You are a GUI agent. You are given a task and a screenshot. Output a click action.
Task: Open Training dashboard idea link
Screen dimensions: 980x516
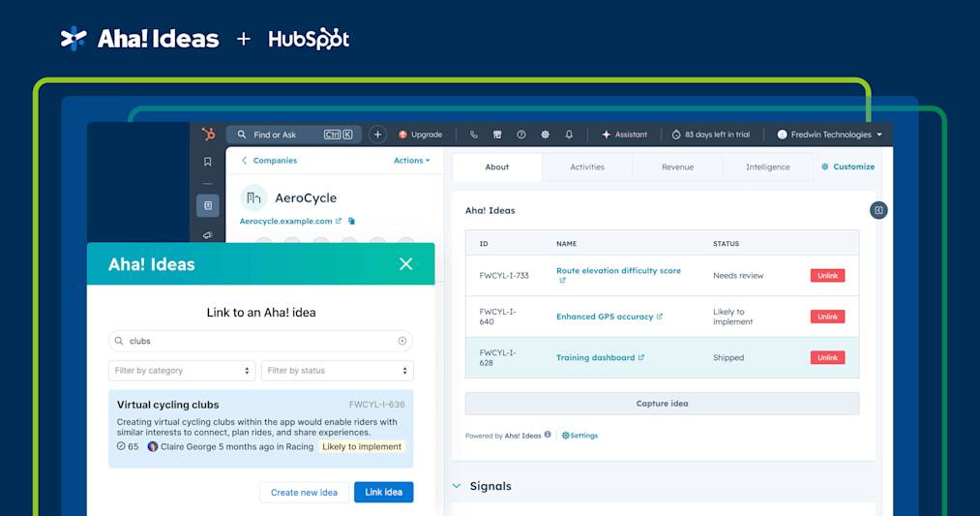click(595, 358)
